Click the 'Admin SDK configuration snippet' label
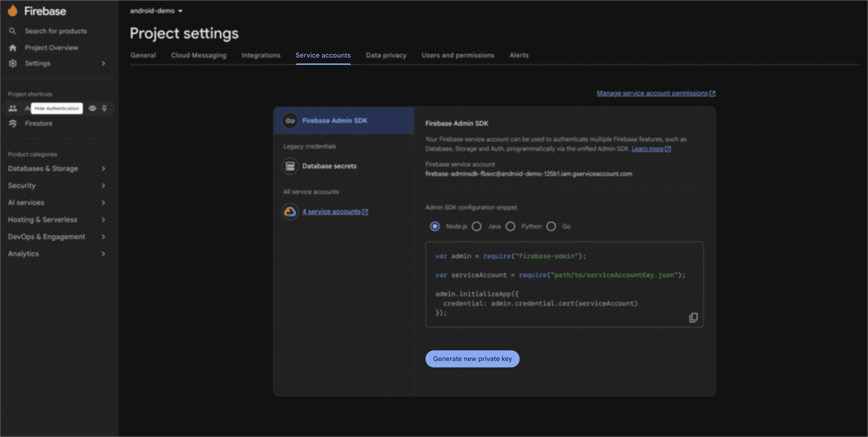Screen dimensions: 868x437 (471, 207)
